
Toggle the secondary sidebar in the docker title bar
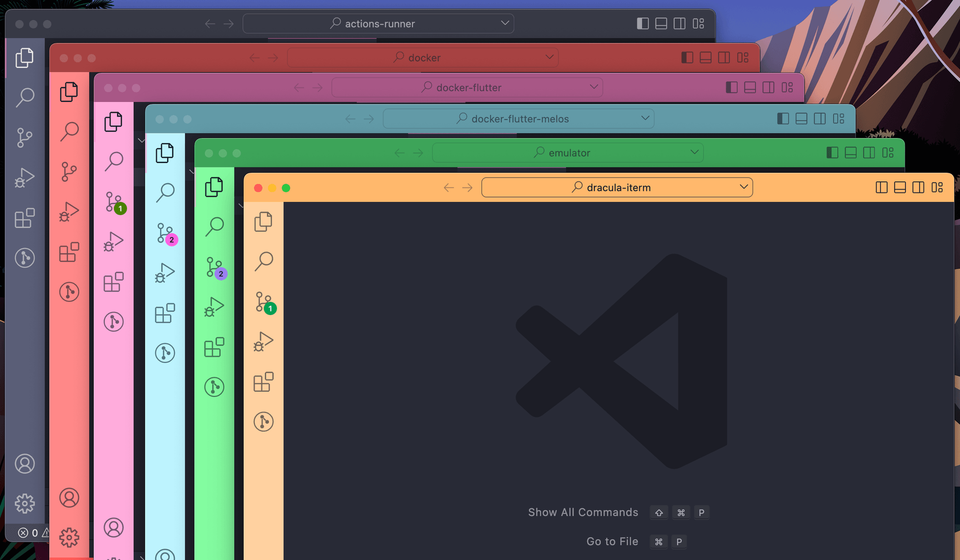click(x=723, y=57)
